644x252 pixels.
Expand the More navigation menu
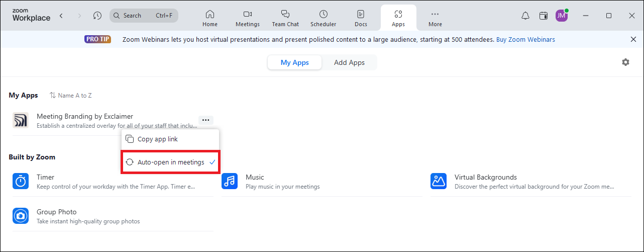(x=436, y=18)
